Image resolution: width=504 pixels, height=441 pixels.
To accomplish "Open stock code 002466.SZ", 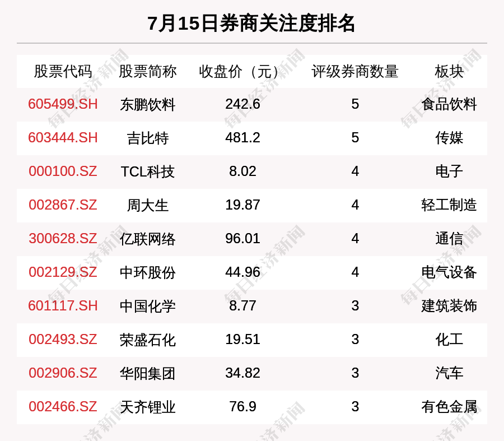I will (63, 407).
